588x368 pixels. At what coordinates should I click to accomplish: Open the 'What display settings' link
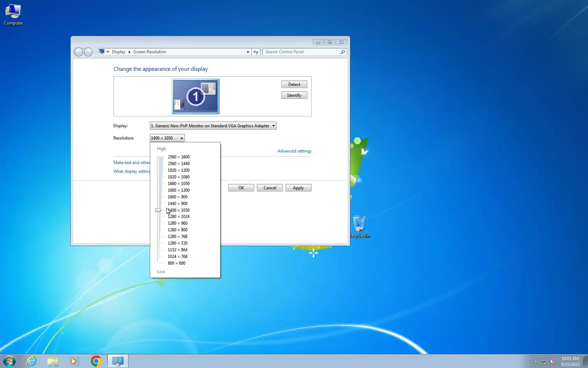pyautogui.click(x=132, y=171)
